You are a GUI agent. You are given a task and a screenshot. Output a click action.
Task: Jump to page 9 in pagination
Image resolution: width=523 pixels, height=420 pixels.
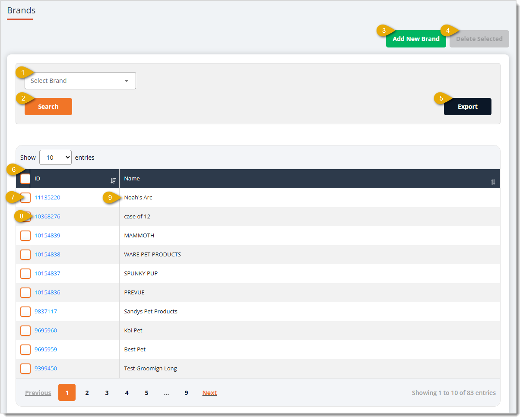186,392
